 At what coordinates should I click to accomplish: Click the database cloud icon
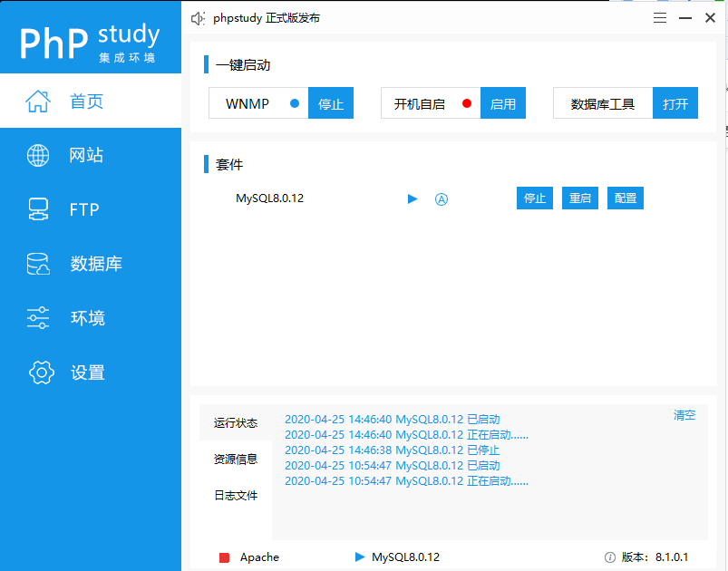[x=38, y=264]
